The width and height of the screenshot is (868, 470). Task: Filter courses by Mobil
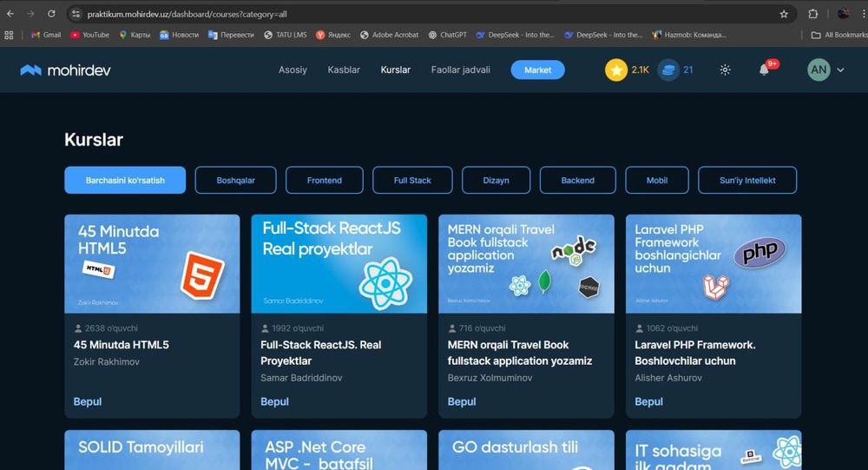pyautogui.click(x=657, y=180)
